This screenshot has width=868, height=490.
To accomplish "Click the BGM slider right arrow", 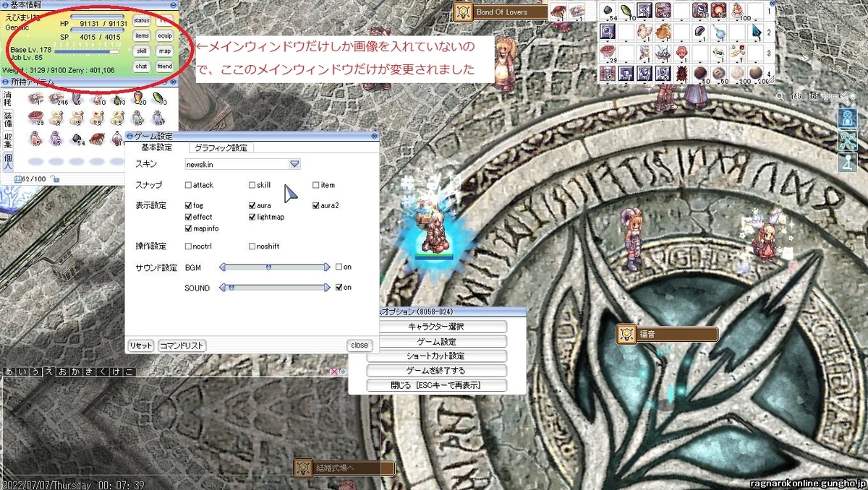I will click(x=327, y=267).
